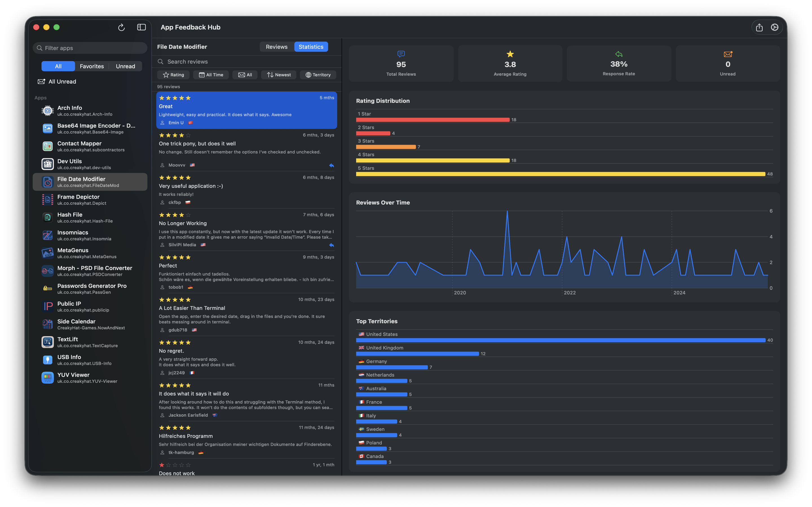Refresh the feedback data
812x507 pixels.
point(122,27)
